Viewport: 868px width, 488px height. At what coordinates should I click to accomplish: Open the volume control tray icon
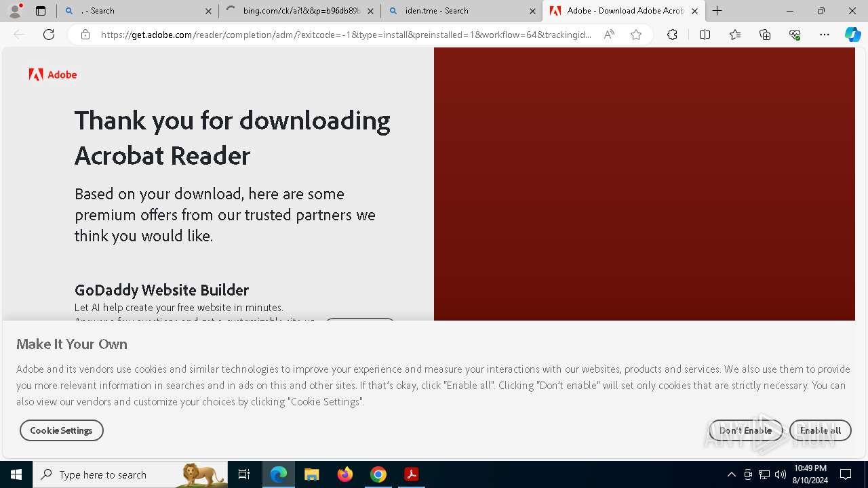tap(781, 474)
